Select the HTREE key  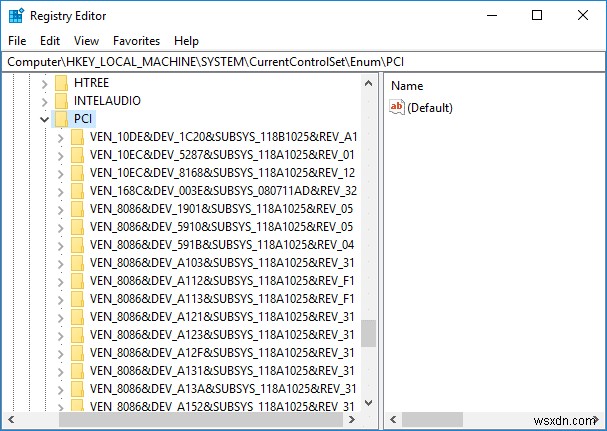91,83
